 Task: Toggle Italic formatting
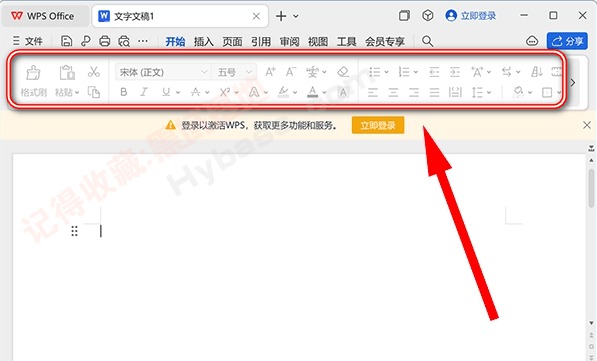pyautogui.click(x=144, y=92)
